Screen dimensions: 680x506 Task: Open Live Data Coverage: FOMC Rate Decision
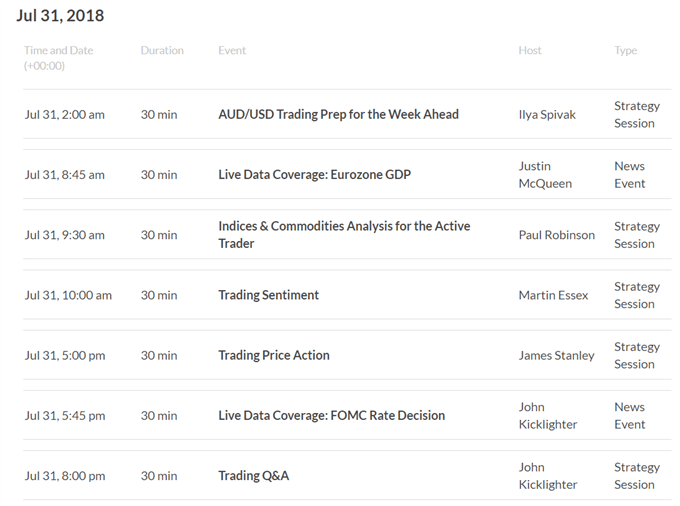pos(331,415)
